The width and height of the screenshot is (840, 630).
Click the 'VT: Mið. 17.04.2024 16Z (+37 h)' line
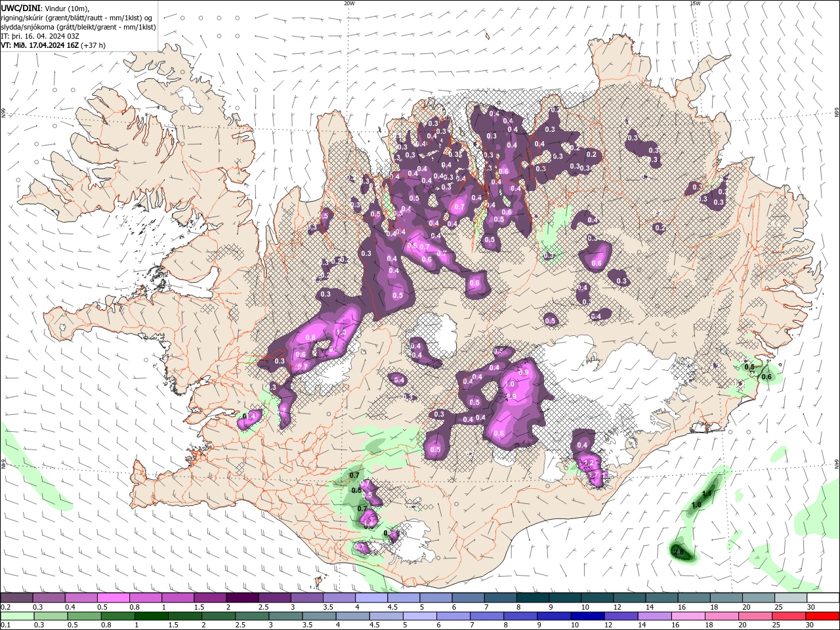pyautogui.click(x=53, y=45)
